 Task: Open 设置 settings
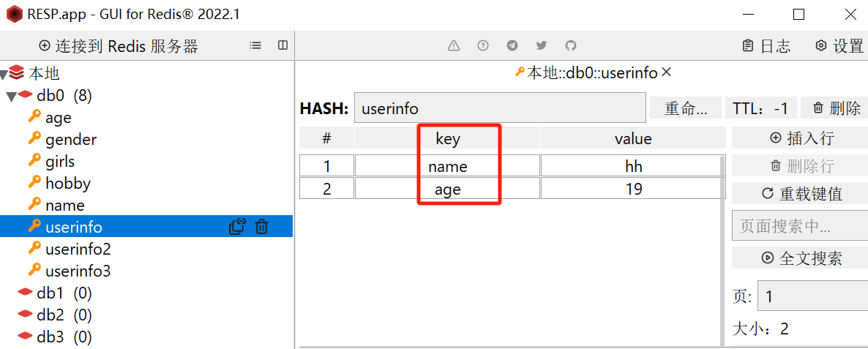point(839,46)
